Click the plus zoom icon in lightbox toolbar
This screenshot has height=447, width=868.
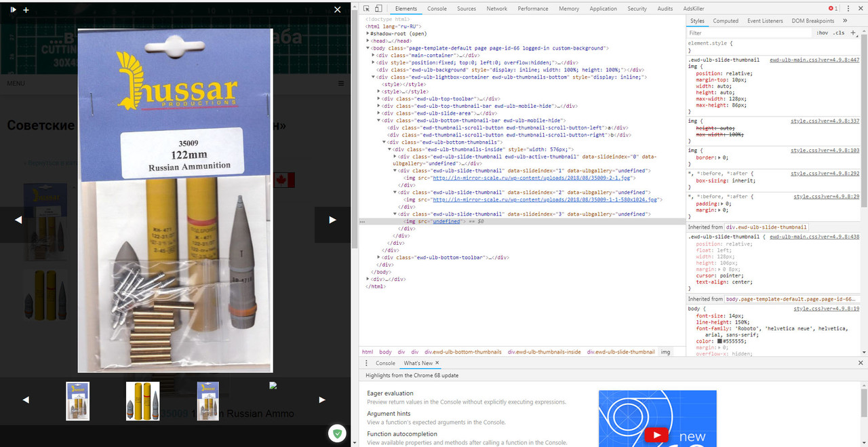pyautogui.click(x=26, y=10)
